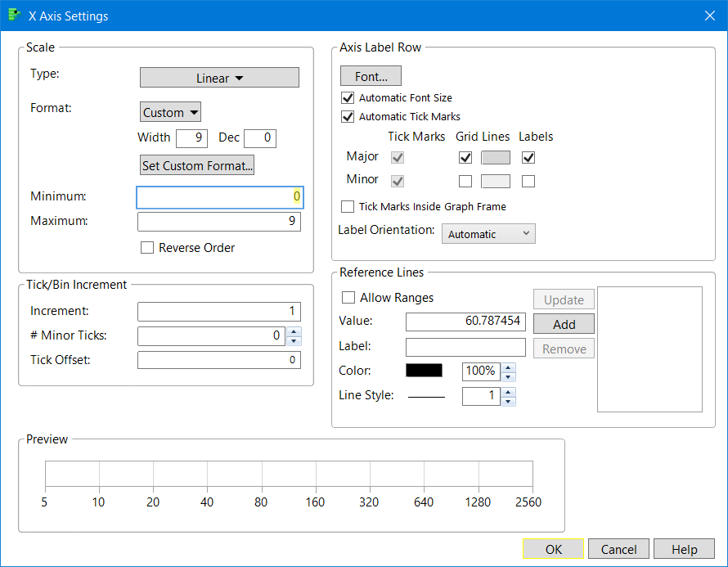728x567 pixels.
Task: Dismiss the dialog with Cancel
Action: point(618,549)
